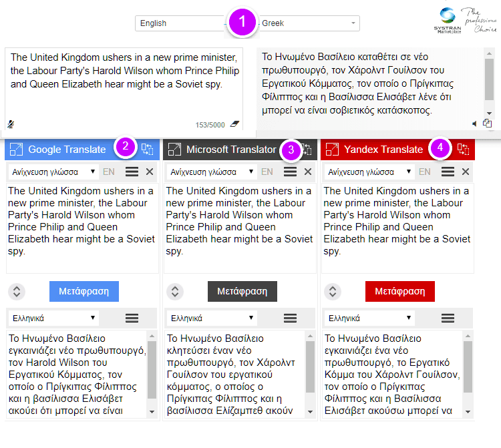The image size is (501, 448).
Task: Expand the Microsoft Translator panel
Action: [x=174, y=149]
